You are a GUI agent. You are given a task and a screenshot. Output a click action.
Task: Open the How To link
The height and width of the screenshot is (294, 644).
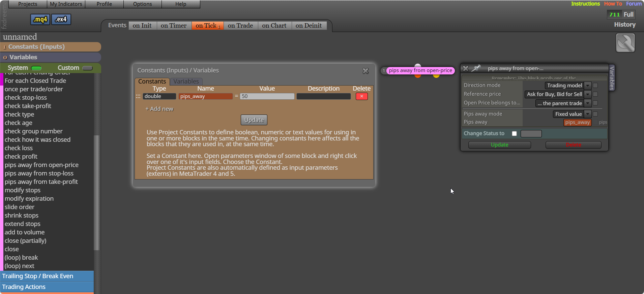(613, 4)
